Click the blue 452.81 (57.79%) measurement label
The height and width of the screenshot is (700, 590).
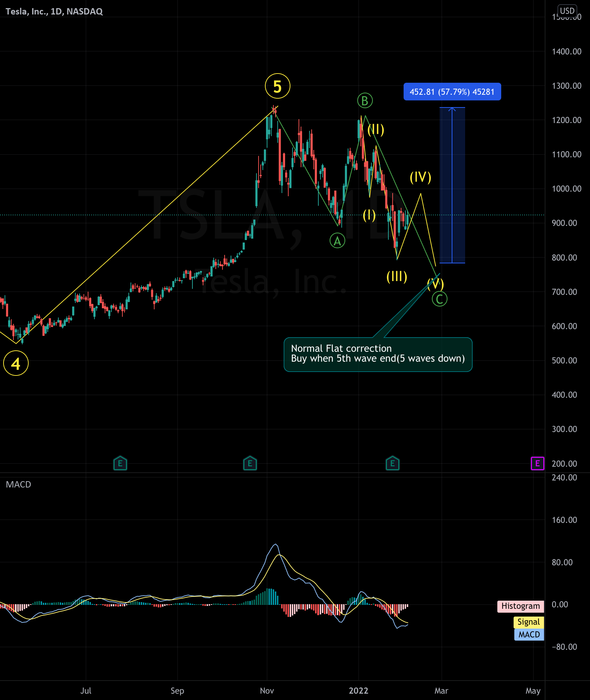point(452,92)
